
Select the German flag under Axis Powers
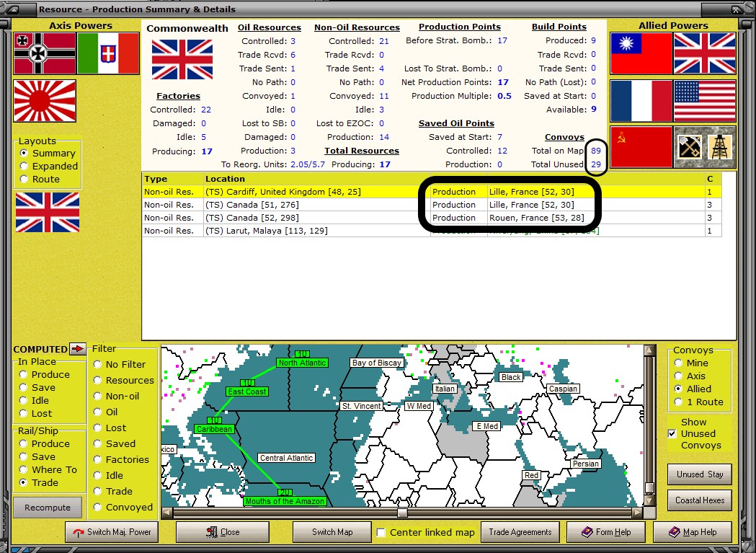point(45,53)
